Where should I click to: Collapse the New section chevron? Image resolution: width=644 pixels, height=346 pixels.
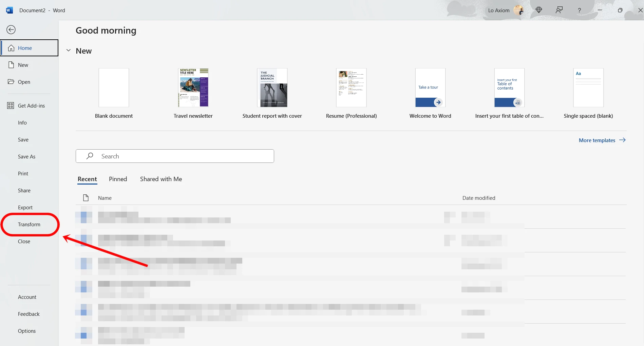(x=69, y=51)
